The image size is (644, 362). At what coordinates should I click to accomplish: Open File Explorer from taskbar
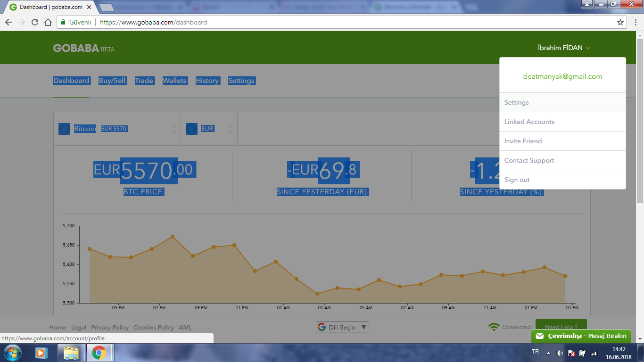pyautogui.click(x=71, y=353)
